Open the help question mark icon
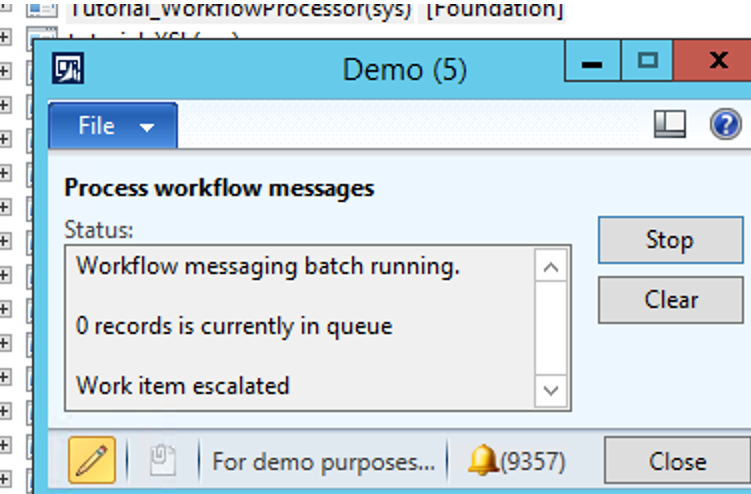751x494 pixels. pyautogui.click(x=724, y=124)
